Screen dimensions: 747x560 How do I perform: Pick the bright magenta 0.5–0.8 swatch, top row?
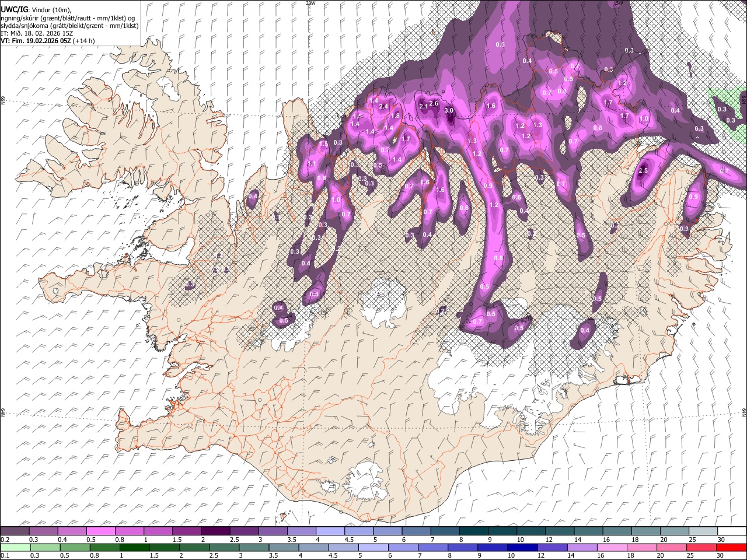point(100,531)
